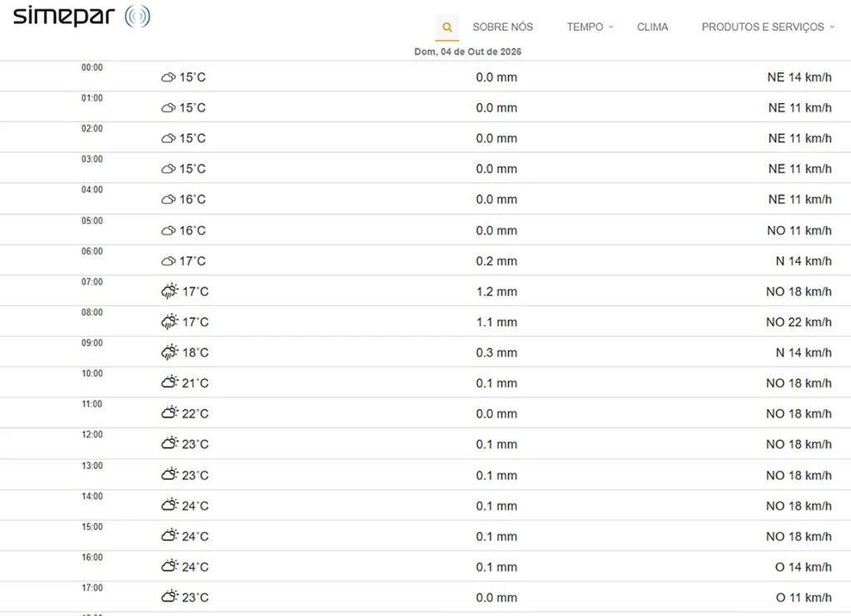Image resolution: width=851 pixels, height=616 pixels.
Task: Open the CLIMA menu item
Action: tap(652, 27)
